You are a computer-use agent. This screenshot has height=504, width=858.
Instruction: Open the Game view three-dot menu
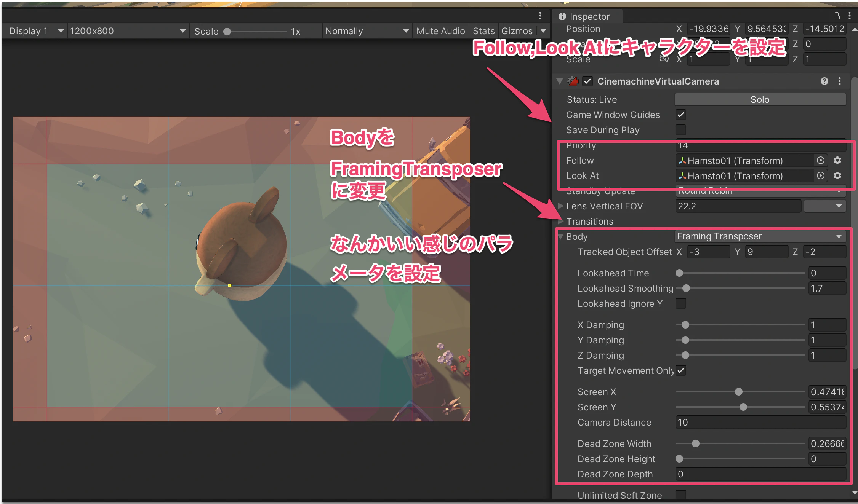(540, 16)
